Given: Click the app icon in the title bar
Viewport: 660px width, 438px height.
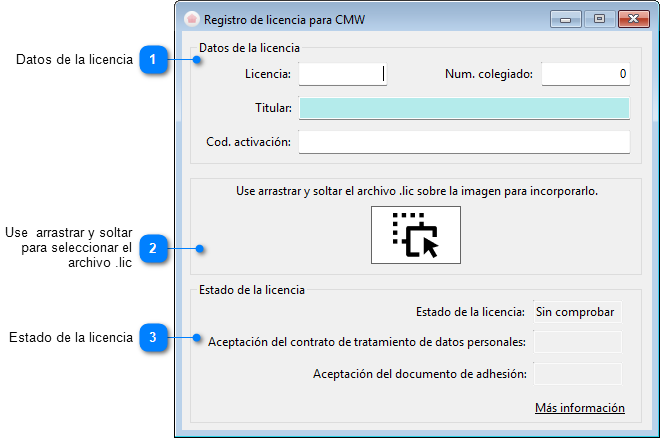Looking at the screenshot, I should point(192,19).
